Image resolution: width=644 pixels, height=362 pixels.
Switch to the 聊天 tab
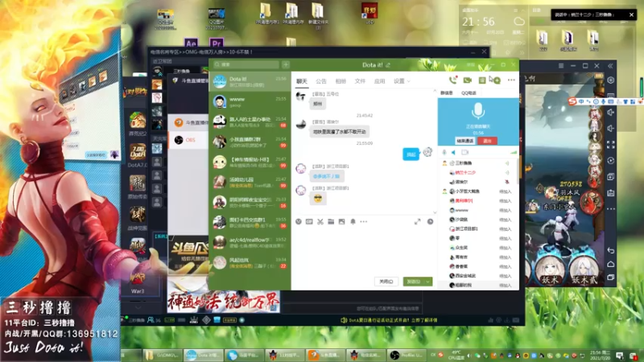(302, 81)
